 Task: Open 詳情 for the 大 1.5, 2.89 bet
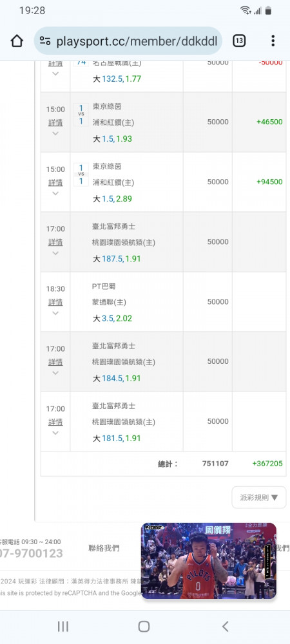click(55, 182)
